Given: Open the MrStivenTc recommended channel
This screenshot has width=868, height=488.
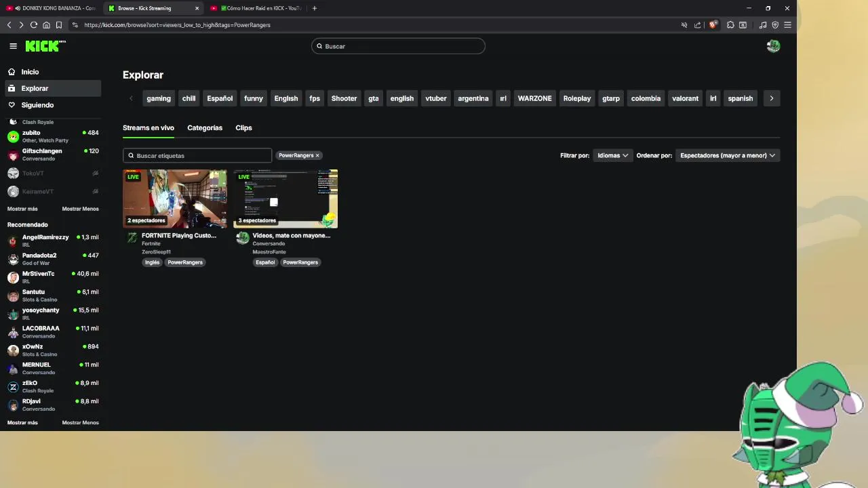Looking at the screenshot, I should [53, 277].
